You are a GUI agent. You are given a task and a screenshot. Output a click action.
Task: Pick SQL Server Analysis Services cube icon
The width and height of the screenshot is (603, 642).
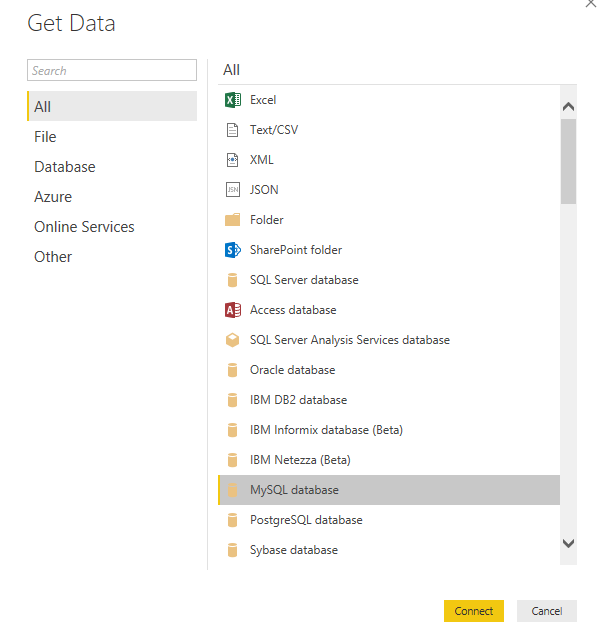coord(233,340)
